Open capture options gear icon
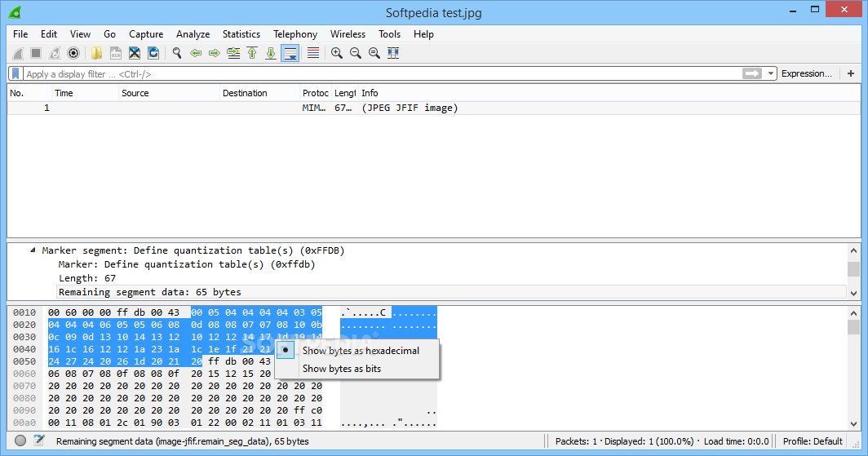 [73, 53]
